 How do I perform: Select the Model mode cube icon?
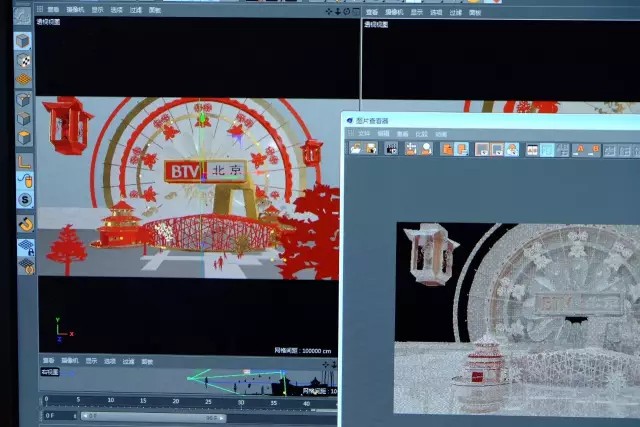click(x=23, y=41)
